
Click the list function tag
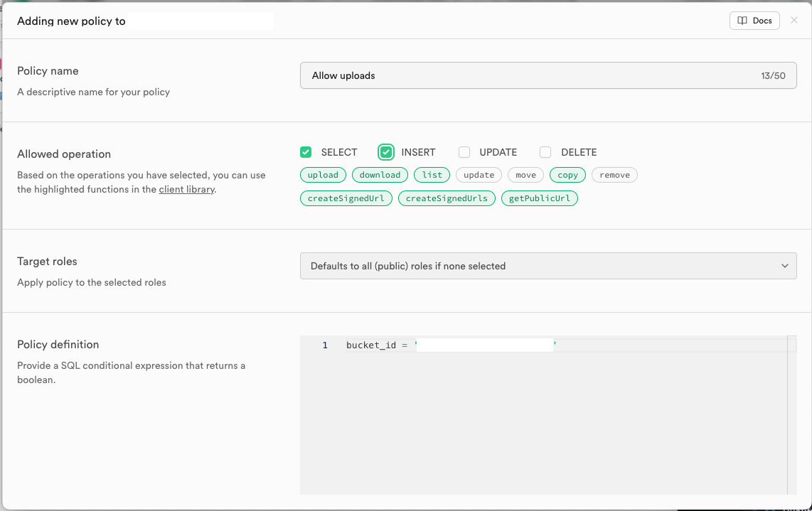(432, 175)
